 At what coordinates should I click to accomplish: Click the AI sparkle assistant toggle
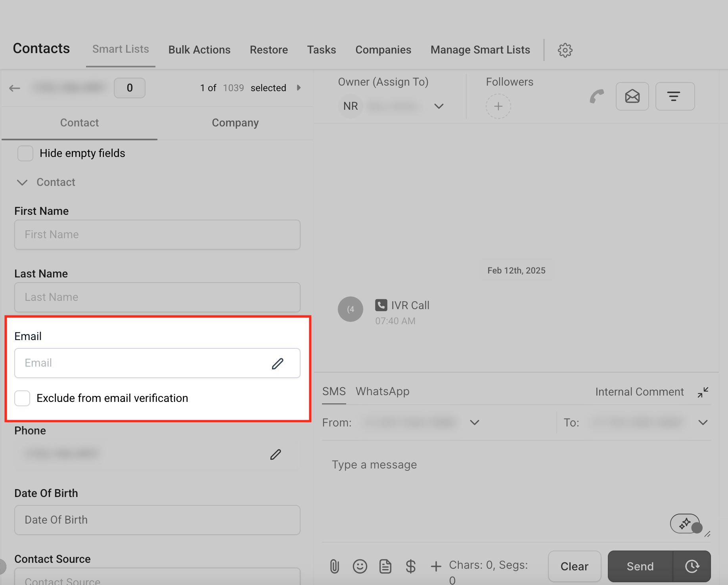[686, 524]
